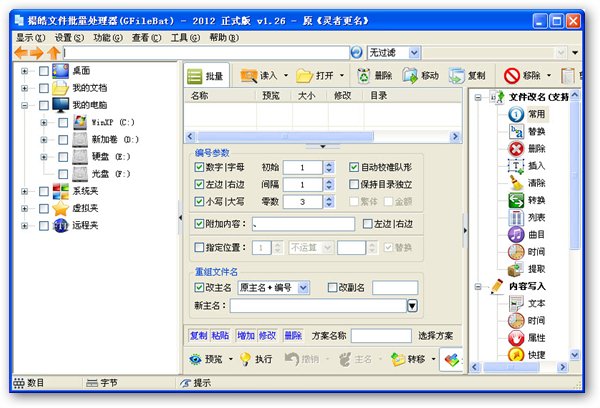Click the blue refresh icon beside the path bar
Image resolution: width=600 pixels, height=408 pixels.
tap(357, 52)
